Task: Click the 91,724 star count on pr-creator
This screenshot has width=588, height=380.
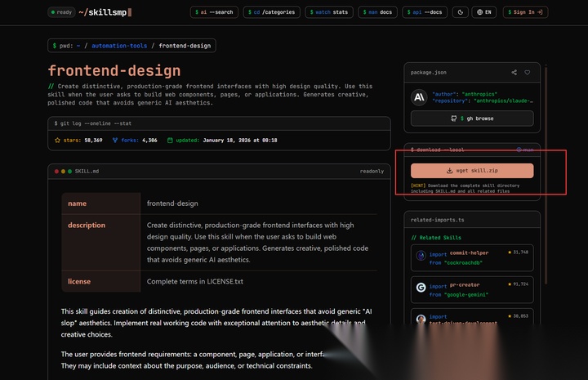Action: (x=518, y=284)
